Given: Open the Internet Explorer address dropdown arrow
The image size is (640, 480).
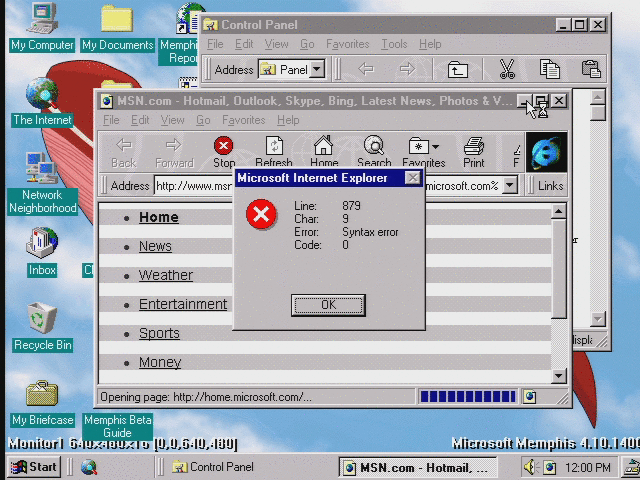Looking at the screenshot, I should click(510, 186).
